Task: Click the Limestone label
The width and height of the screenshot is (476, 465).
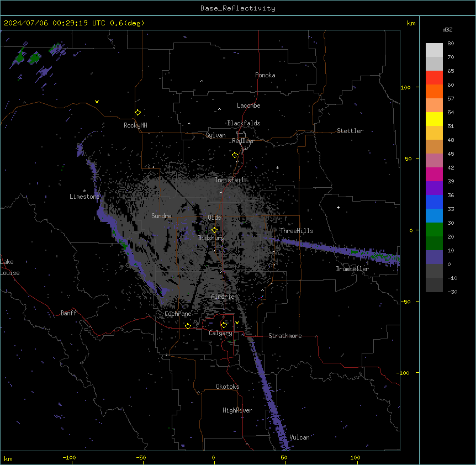Action: point(84,197)
